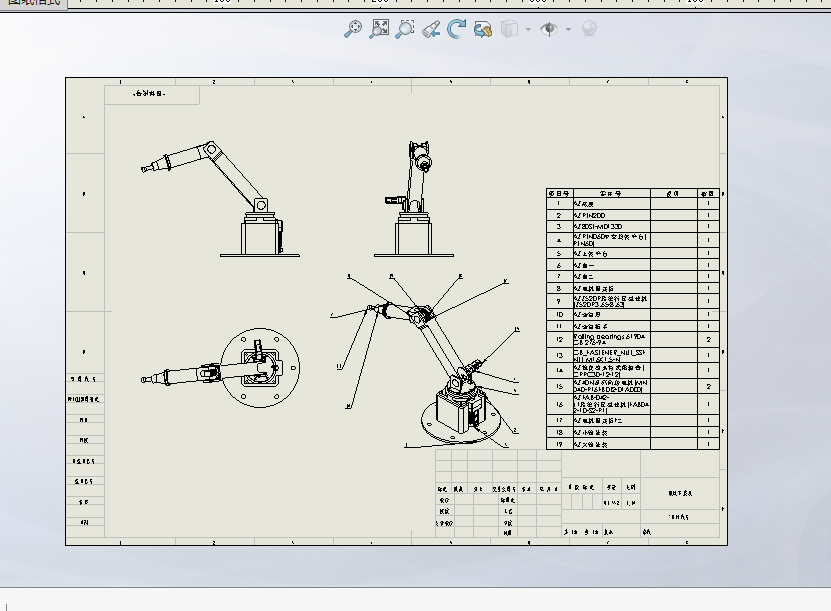Click quantity '2' in row 12
The width and height of the screenshot is (831, 611).
coord(708,340)
